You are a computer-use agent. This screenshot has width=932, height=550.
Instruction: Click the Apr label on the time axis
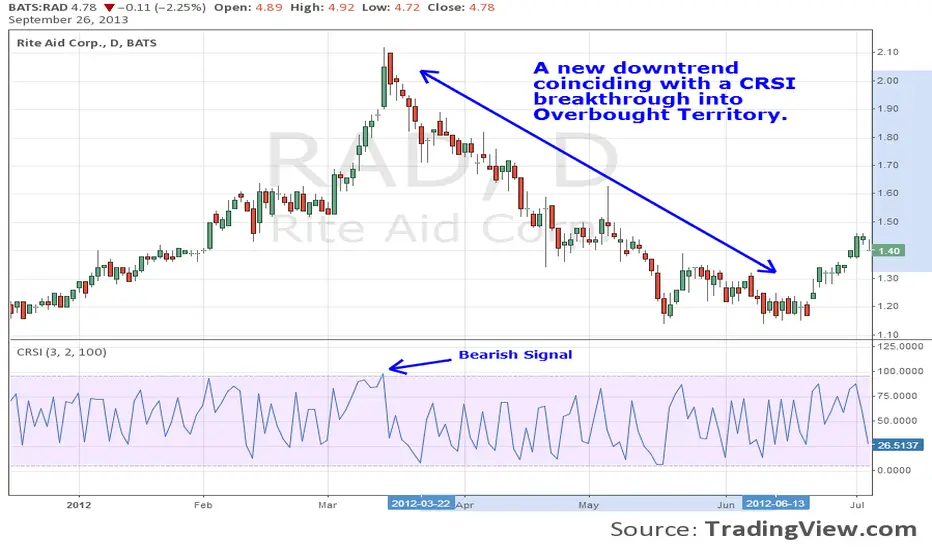[465, 505]
